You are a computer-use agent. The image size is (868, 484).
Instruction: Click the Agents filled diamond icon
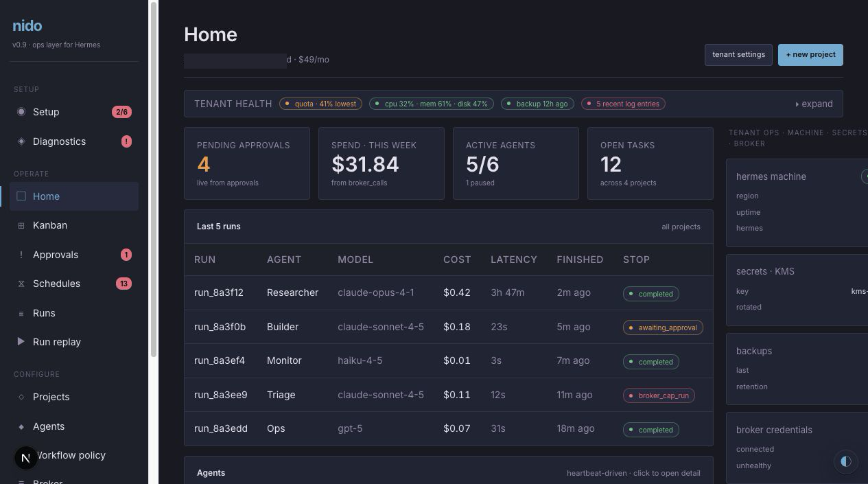[21, 426]
